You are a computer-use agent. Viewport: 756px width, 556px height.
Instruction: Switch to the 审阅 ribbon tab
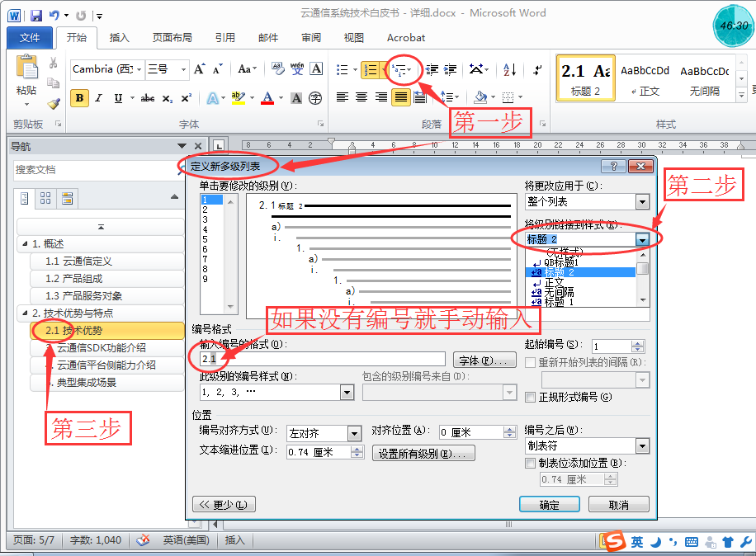tap(311, 38)
